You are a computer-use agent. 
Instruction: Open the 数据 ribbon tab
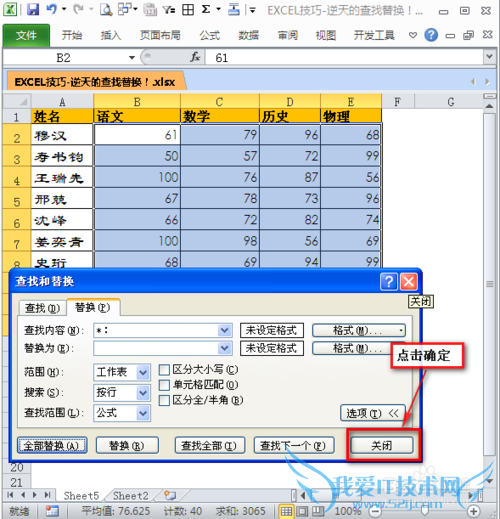click(248, 35)
